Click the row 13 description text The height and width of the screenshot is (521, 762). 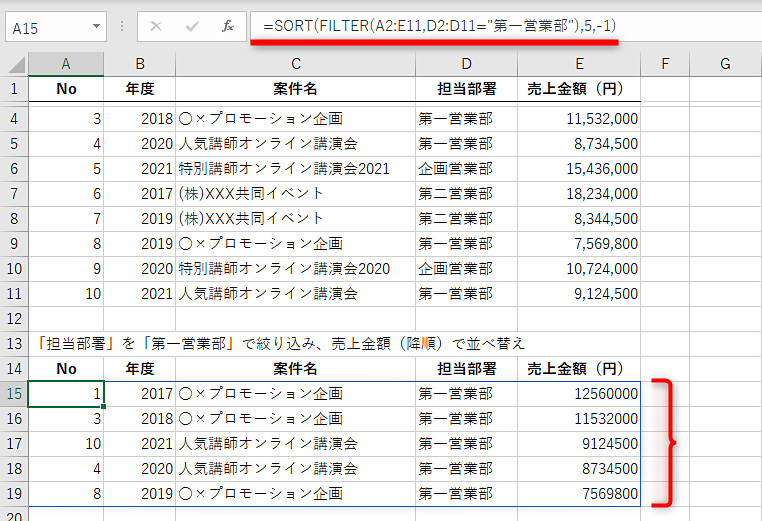coord(281,344)
